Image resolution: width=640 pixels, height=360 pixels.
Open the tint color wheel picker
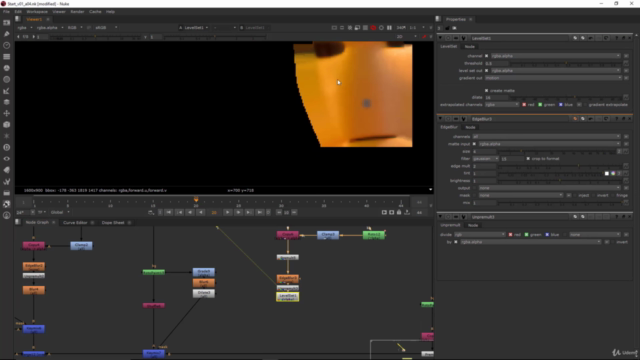tap(613, 173)
